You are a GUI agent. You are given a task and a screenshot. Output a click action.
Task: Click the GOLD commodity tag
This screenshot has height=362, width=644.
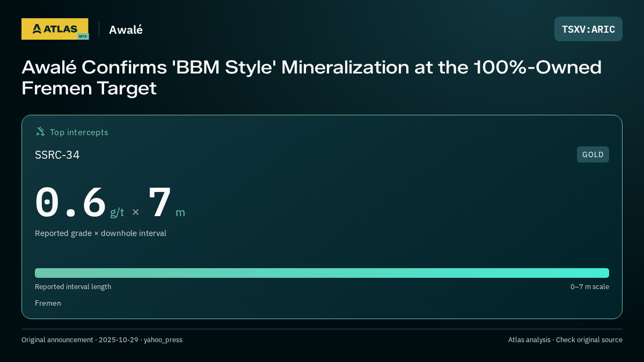593,154
